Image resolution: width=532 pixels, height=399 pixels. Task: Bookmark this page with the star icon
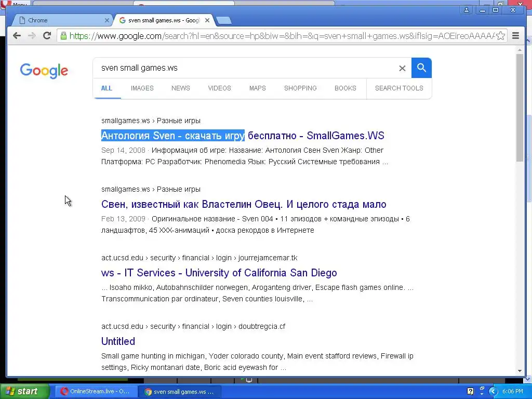(500, 36)
